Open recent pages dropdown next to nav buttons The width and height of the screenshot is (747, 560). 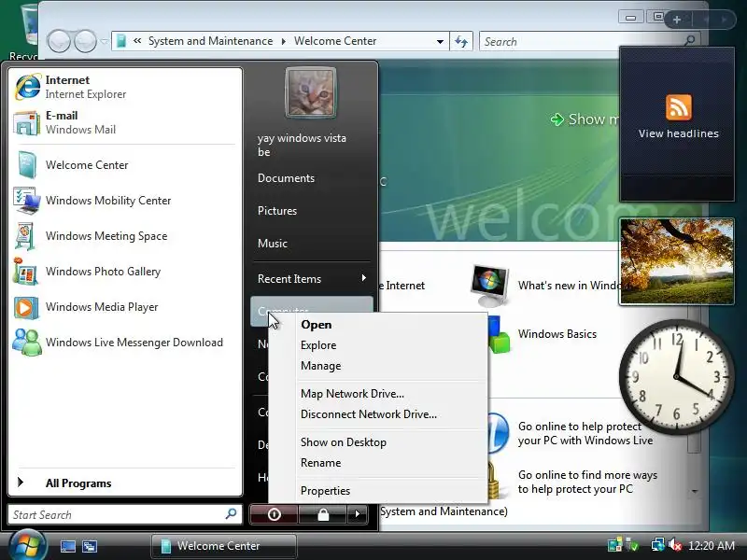click(x=105, y=41)
